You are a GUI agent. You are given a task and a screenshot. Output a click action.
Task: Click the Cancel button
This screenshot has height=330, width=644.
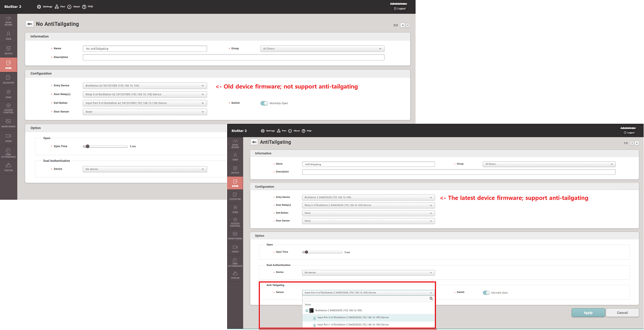pos(622,313)
